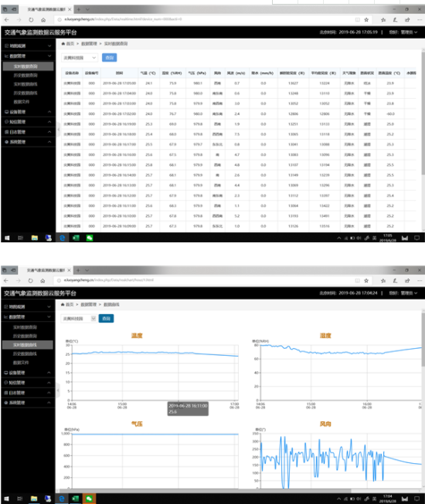Click the refresh icon in the table-view browser window

click(x=31, y=20)
